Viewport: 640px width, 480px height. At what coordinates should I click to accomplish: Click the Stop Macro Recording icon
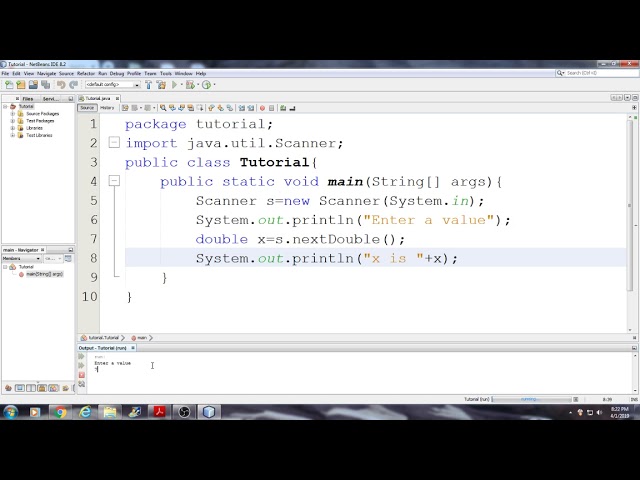(271, 108)
